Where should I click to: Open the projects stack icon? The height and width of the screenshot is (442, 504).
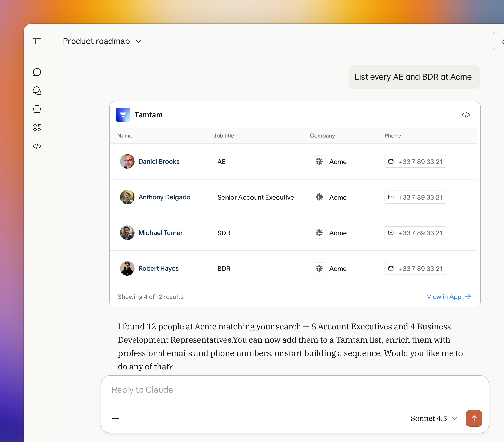[37, 109]
